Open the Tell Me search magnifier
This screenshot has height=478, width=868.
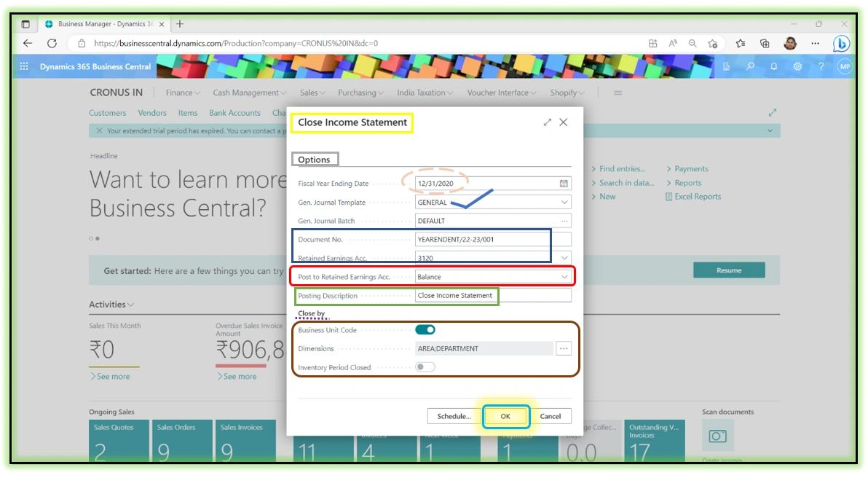click(x=751, y=66)
